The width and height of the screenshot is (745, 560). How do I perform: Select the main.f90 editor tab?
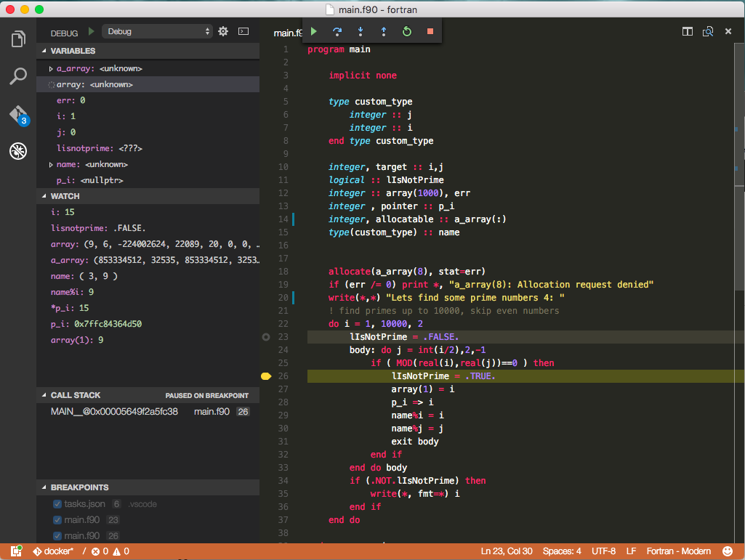click(x=286, y=33)
